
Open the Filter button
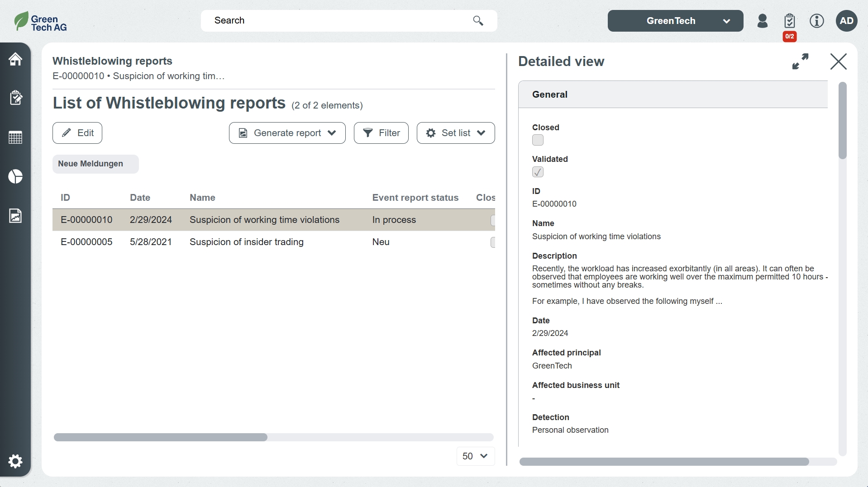click(381, 133)
